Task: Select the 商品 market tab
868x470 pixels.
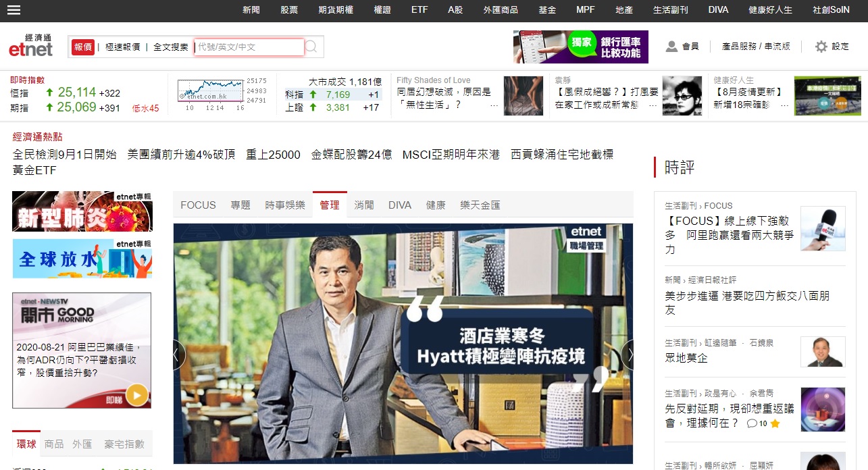Action: pyautogui.click(x=54, y=444)
